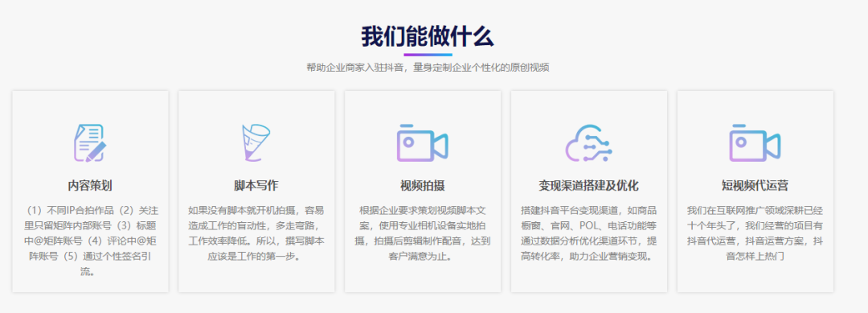Select the 脚本写作 card title
The image size is (868, 313).
tap(256, 185)
